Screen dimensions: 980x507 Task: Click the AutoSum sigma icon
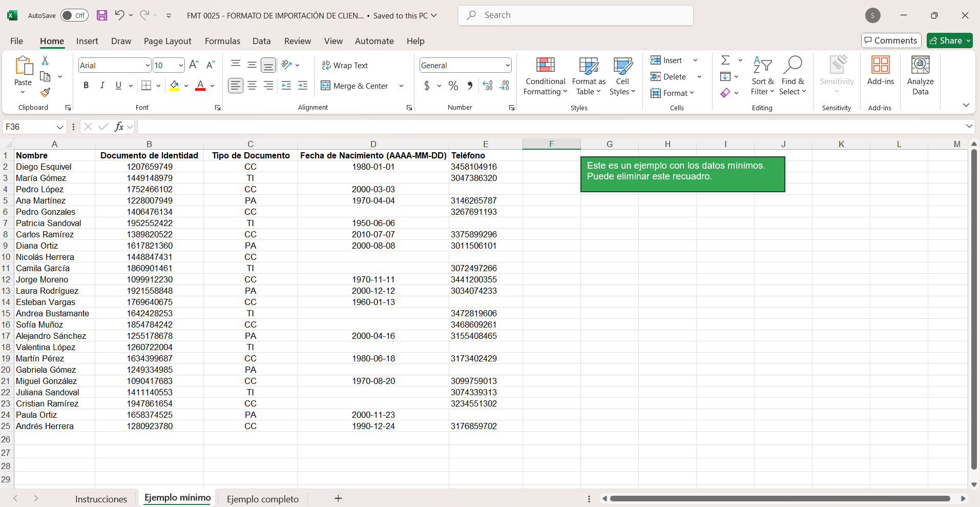point(725,60)
